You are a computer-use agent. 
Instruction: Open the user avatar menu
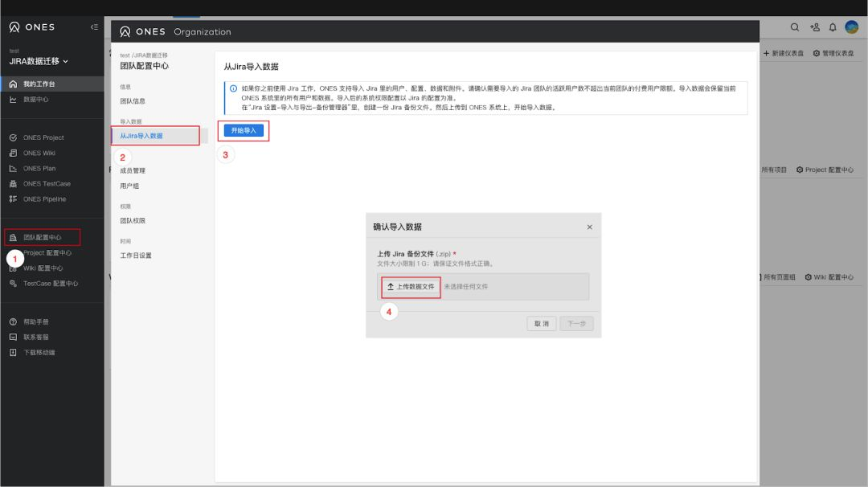(x=851, y=27)
